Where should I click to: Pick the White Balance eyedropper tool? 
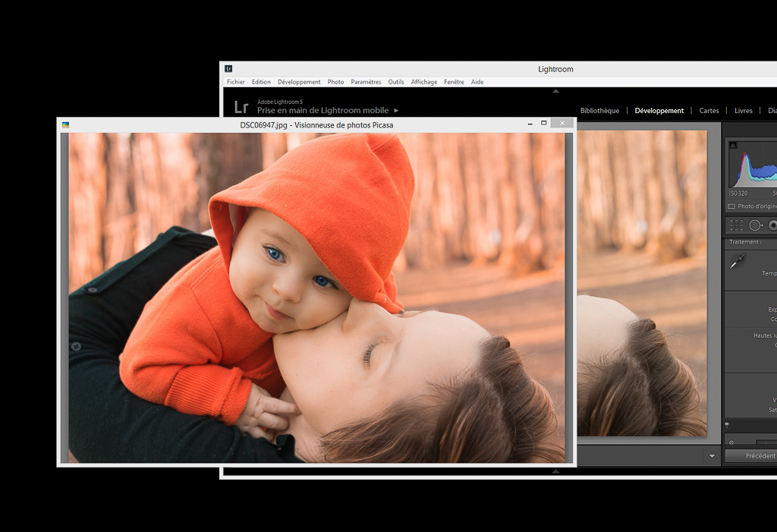pos(738,260)
